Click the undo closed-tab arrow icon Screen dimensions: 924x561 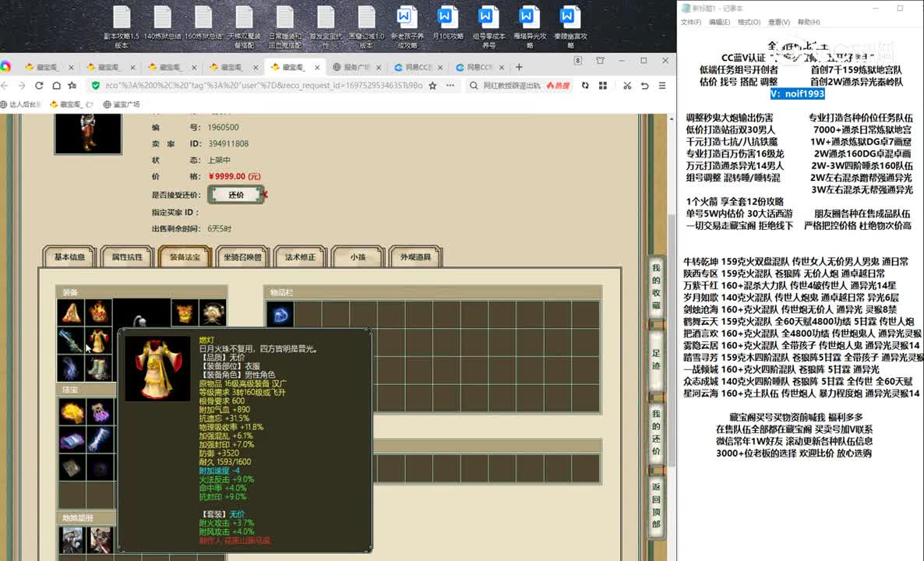644,86
